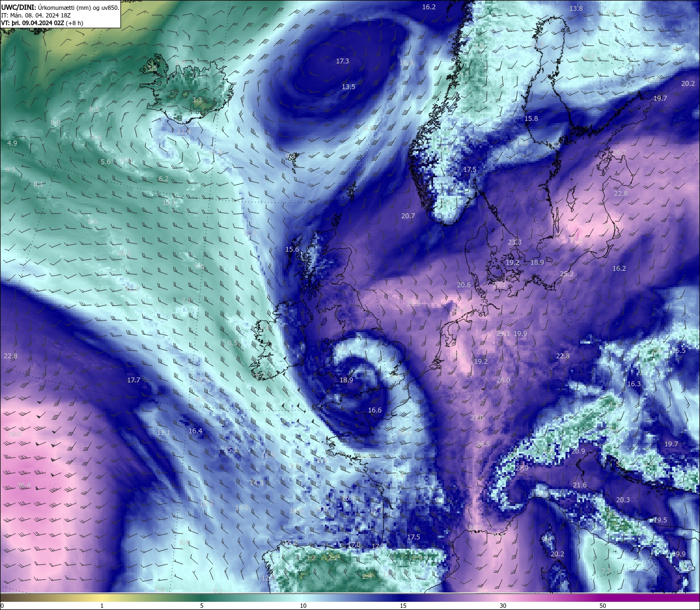700x610 pixels.
Task: Click the 4.9 value at the left edge
Action: pos(12,143)
